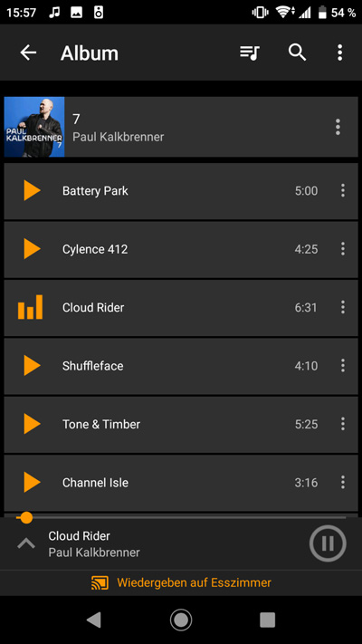362x644 pixels.
Task: Tap the search magnifier icon
Action: click(x=297, y=53)
